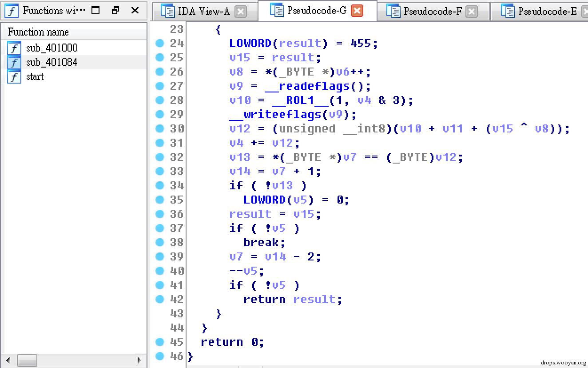The width and height of the screenshot is (588, 368).
Task: Click line number 39 in the gutter
Action: coord(177,257)
